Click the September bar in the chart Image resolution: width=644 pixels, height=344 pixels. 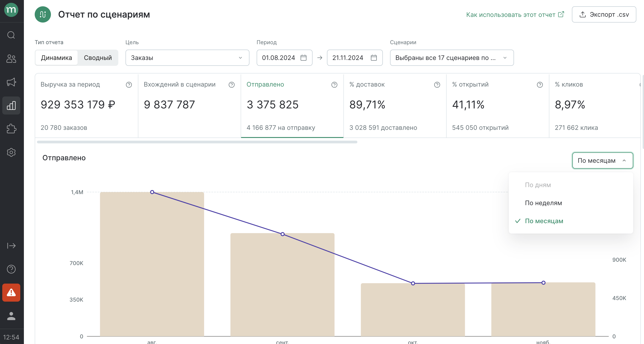pos(283,285)
